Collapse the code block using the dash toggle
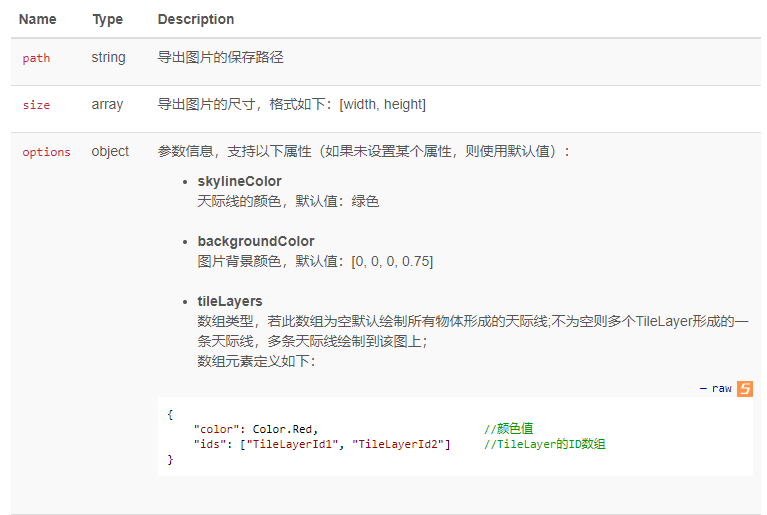Screen dimensions: 767x515 click(703, 389)
